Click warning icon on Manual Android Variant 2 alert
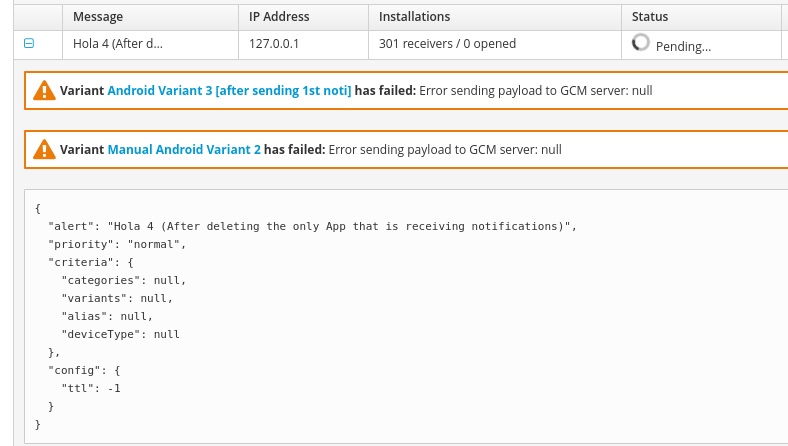Screen dimensions: 788x446 pos(44,150)
